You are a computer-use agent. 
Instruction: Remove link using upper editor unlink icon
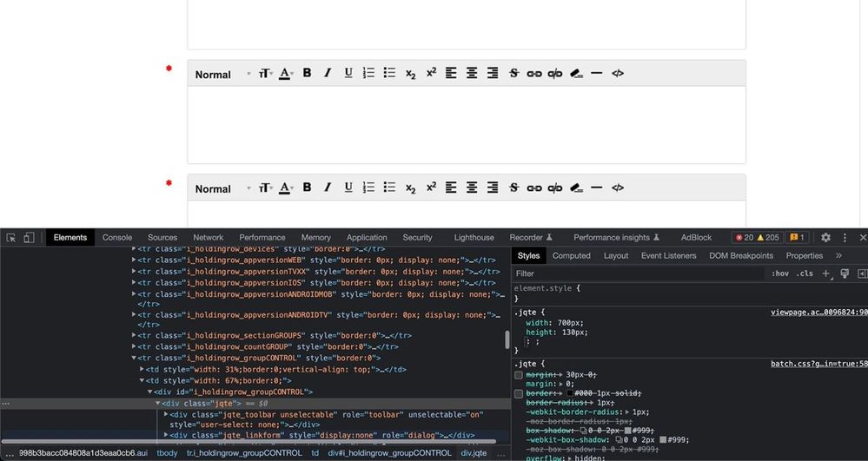(554, 74)
